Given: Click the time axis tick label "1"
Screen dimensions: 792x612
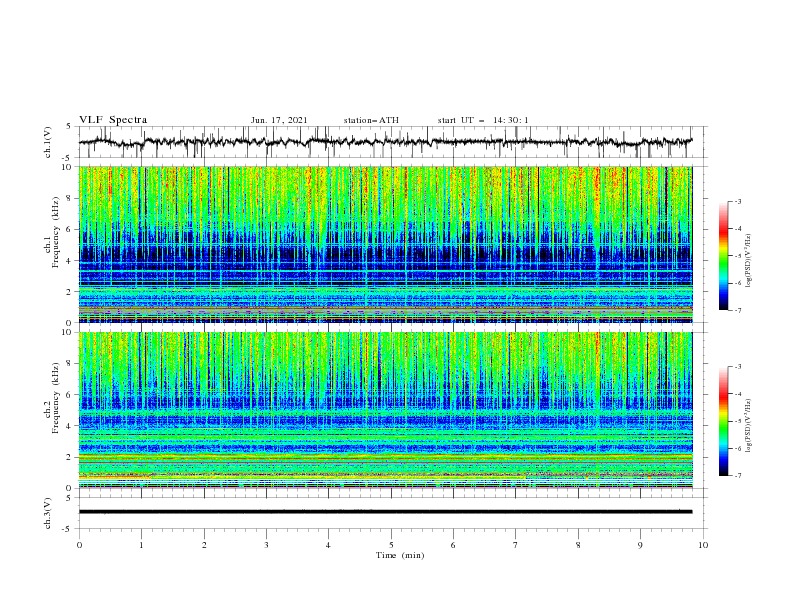Looking at the screenshot, I should [x=141, y=545].
